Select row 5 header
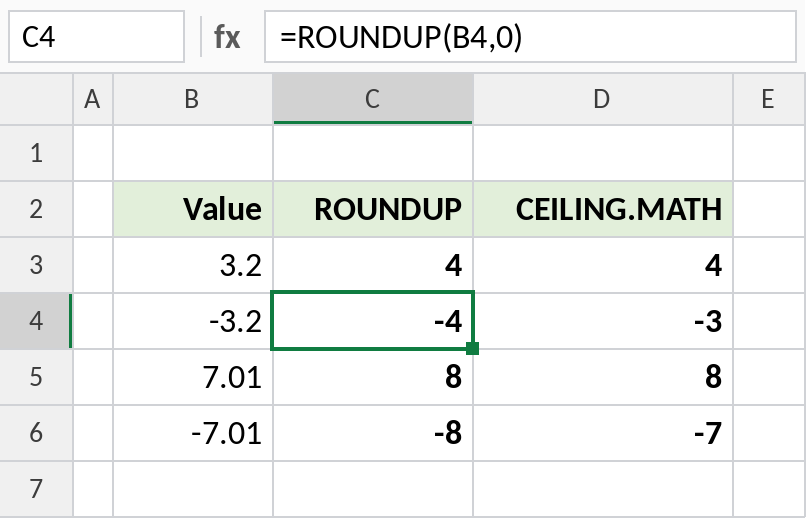The image size is (806, 518). 36,377
